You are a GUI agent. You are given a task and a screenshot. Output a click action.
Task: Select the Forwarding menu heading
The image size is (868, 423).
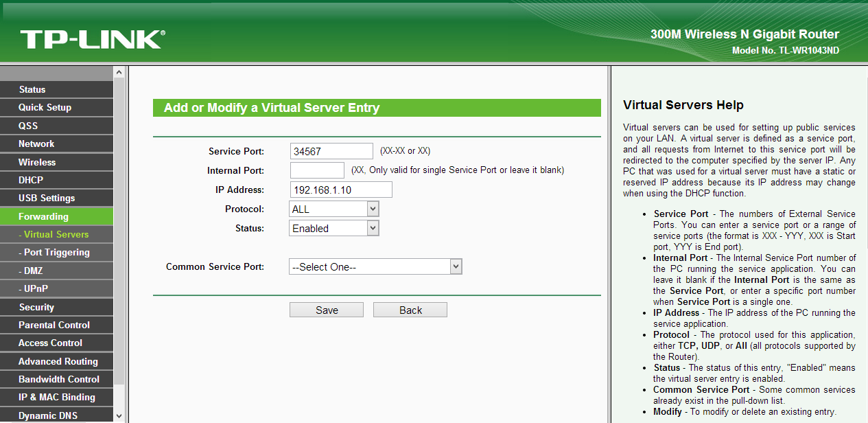[x=56, y=216]
